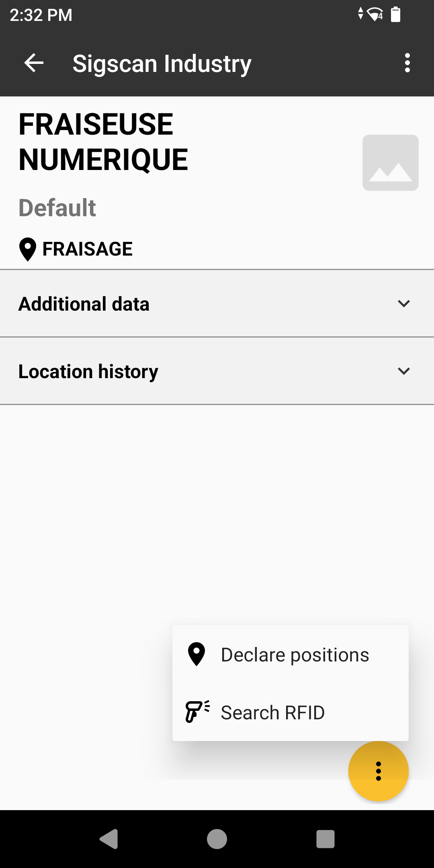Open the Location history section header
The image size is (434, 868).
pyautogui.click(x=217, y=371)
